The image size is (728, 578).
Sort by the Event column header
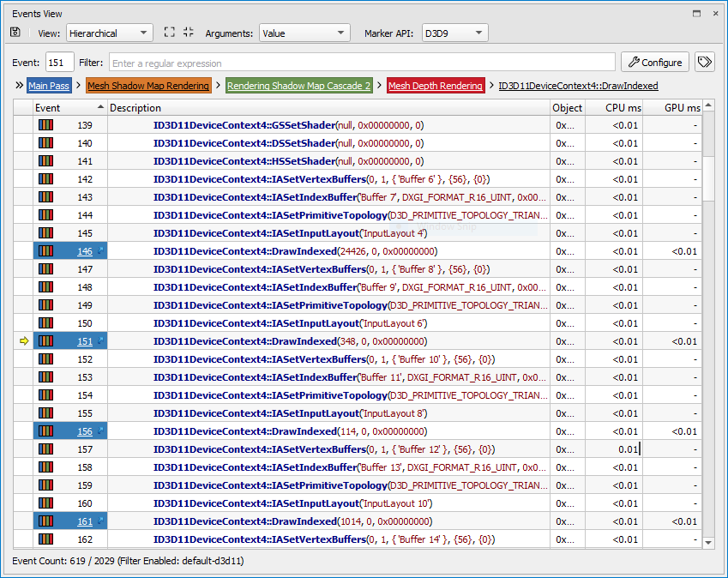pyautogui.click(x=69, y=108)
